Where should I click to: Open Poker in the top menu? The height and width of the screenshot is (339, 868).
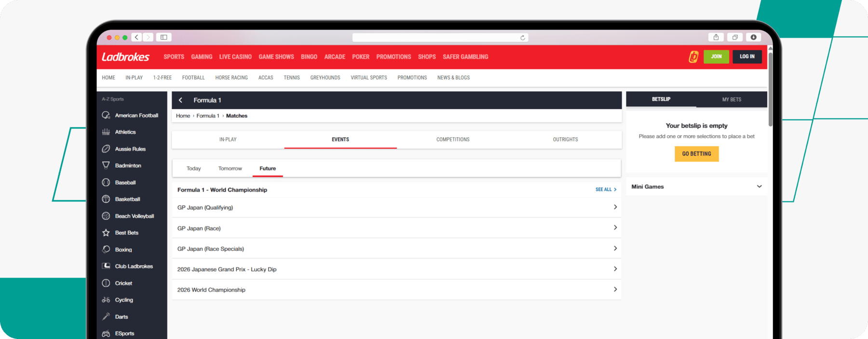[361, 57]
